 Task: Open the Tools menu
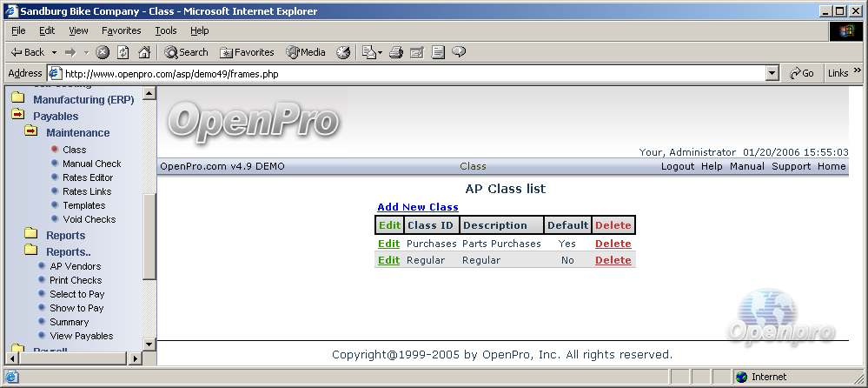point(165,30)
